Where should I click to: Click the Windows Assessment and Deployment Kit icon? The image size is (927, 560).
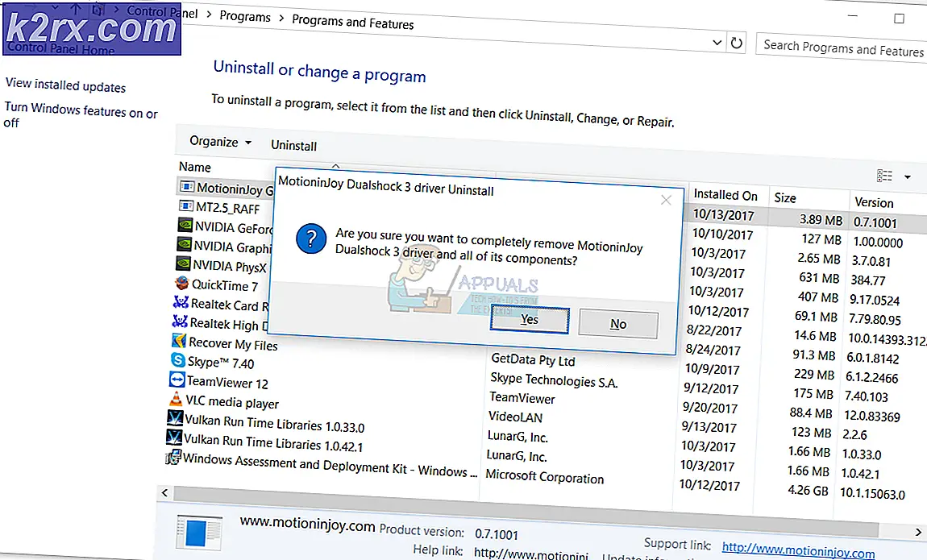pos(173,457)
